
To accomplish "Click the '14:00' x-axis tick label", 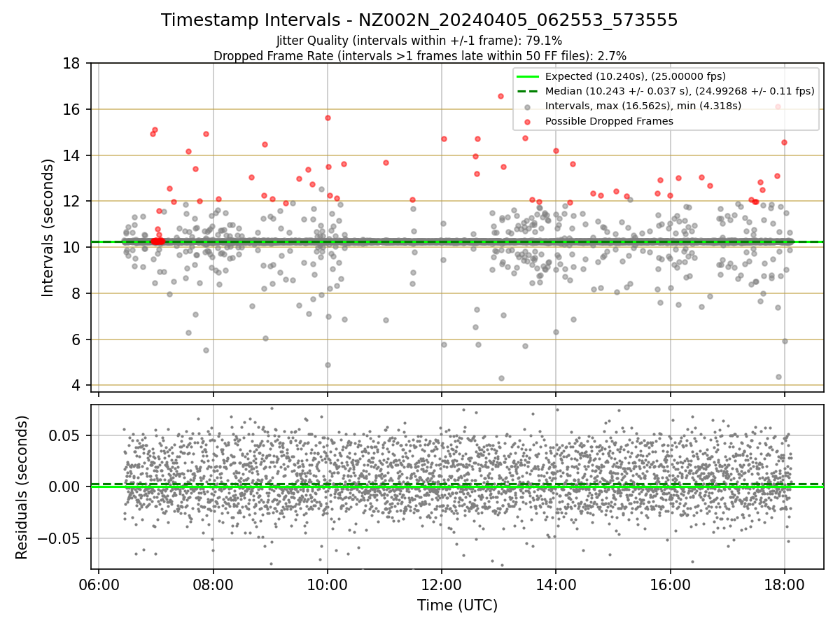I will point(556,584).
